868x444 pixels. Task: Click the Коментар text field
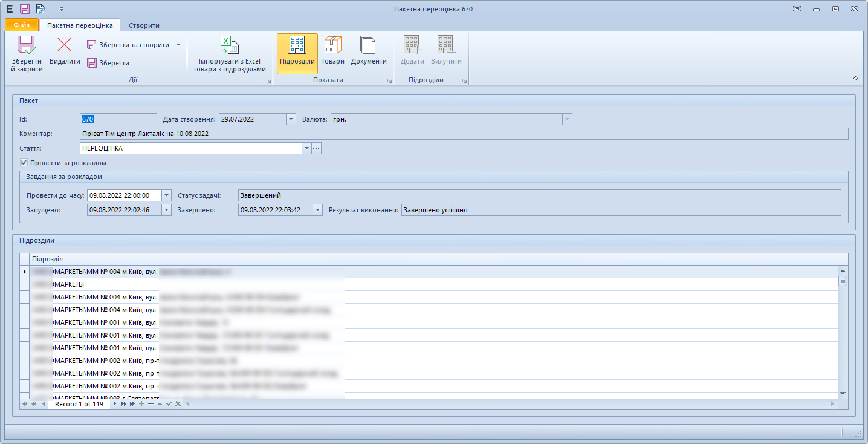click(x=464, y=134)
